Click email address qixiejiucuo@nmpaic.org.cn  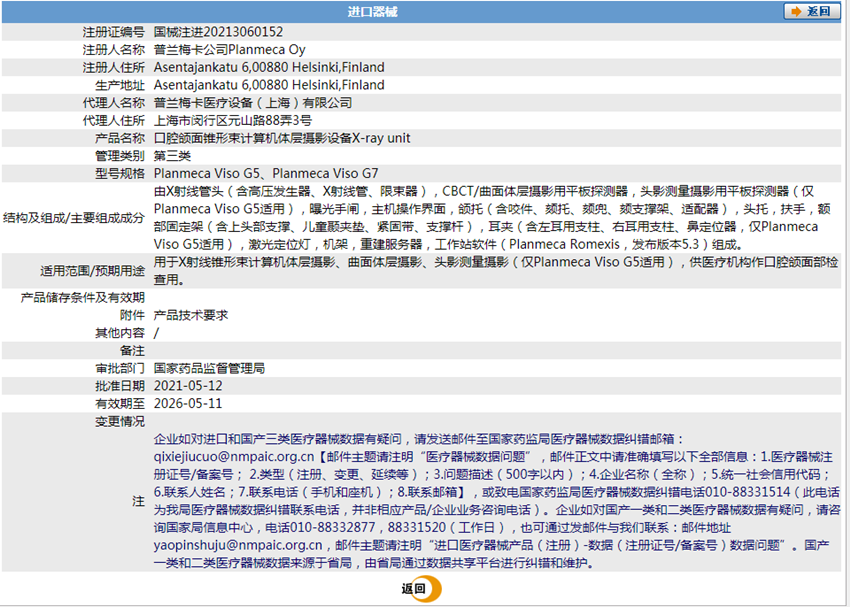(x=234, y=457)
